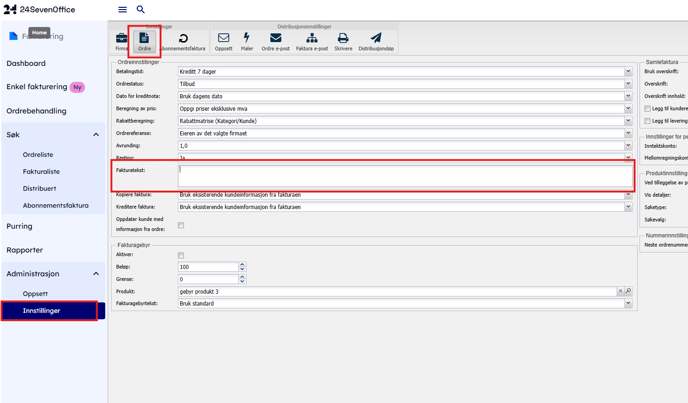The image size is (688, 403).
Task: Open Maler lightning icon
Action: 247,41
